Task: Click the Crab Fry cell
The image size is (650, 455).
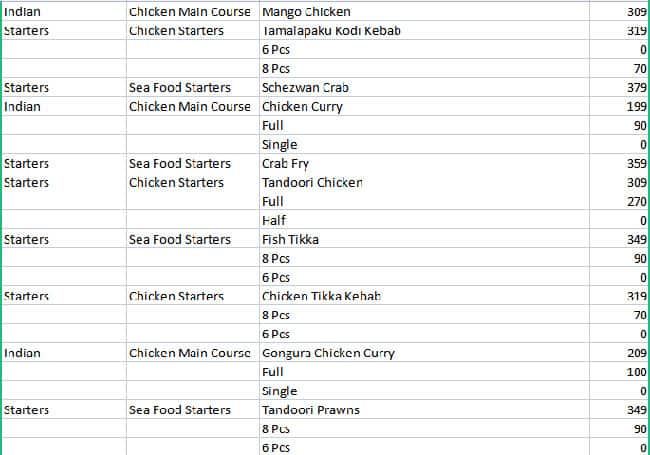Action: 286,164
